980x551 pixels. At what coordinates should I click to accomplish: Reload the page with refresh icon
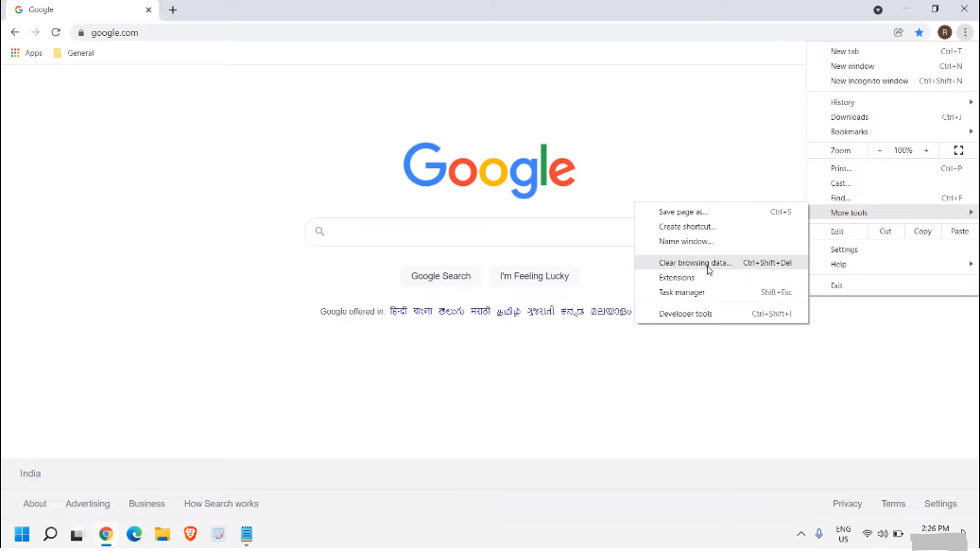tap(56, 32)
